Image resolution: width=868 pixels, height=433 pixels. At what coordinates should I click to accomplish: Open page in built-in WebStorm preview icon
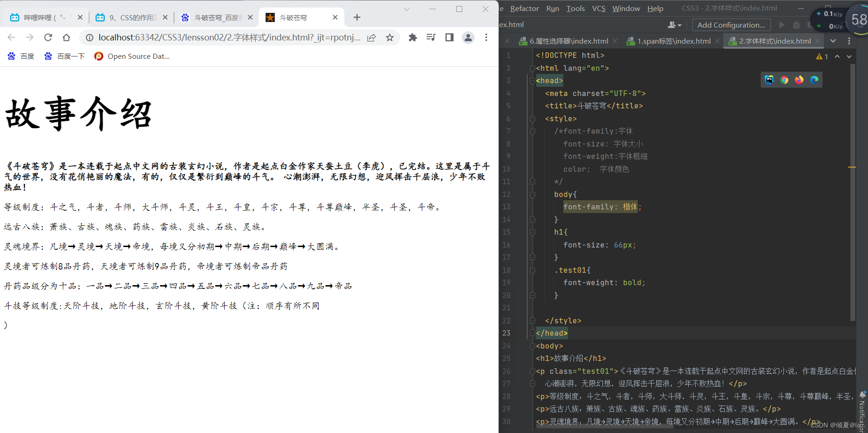click(x=769, y=80)
